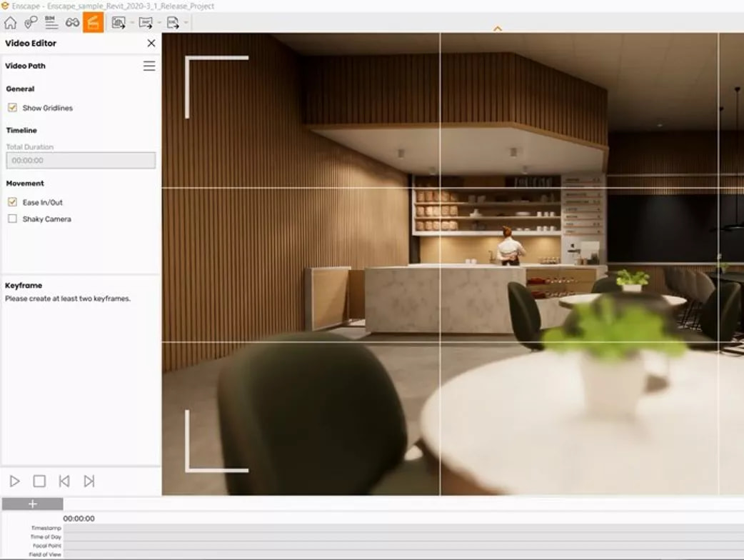
Task: Click the EXE standalone export icon
Action: 173,22
